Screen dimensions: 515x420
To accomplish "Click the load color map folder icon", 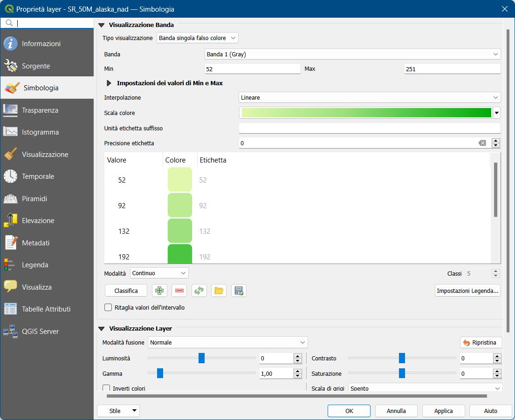I will (x=219, y=291).
